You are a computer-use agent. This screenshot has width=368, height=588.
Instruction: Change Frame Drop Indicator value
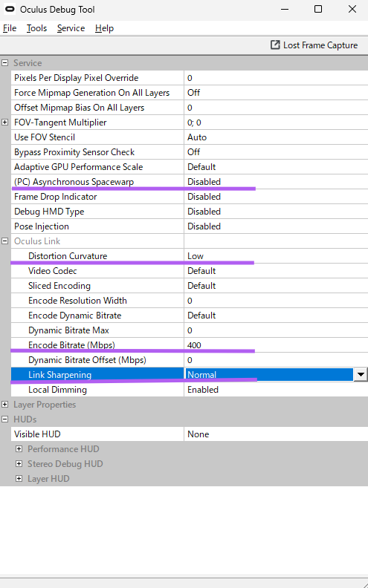click(x=276, y=197)
